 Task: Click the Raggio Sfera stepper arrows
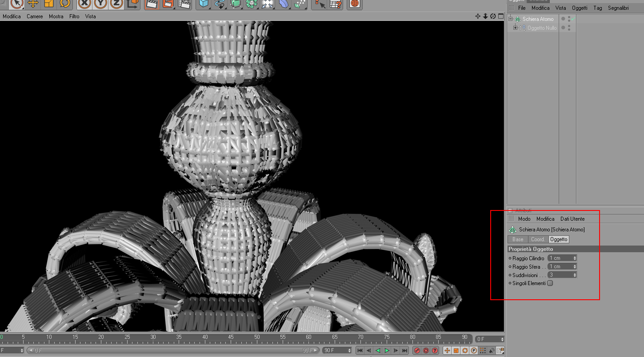point(575,266)
